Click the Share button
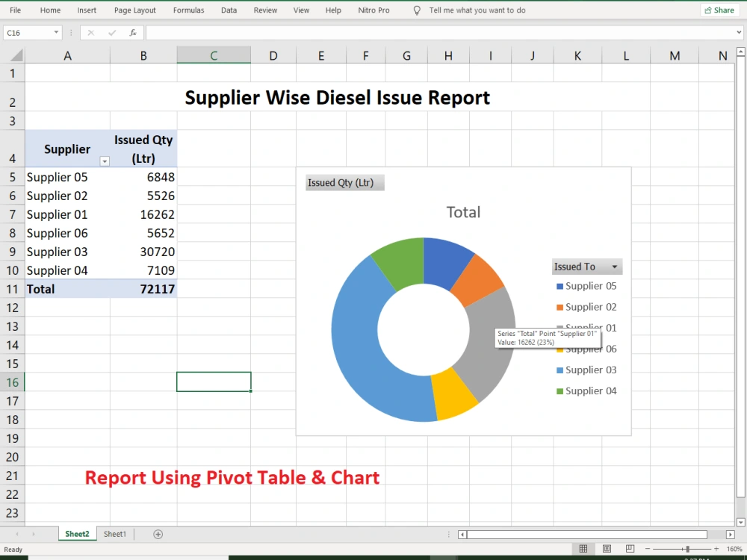The image size is (747, 560). [x=719, y=10]
